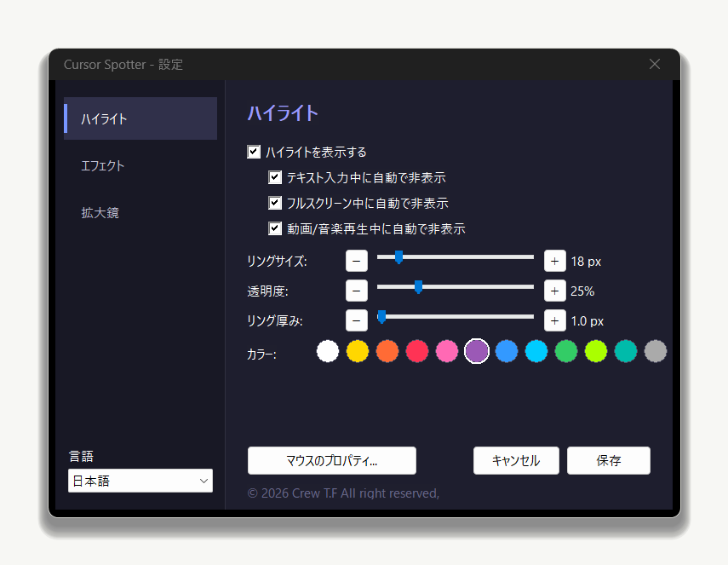The width and height of the screenshot is (728, 565).
Task: Choose the orange color swatch
Action: (x=387, y=351)
